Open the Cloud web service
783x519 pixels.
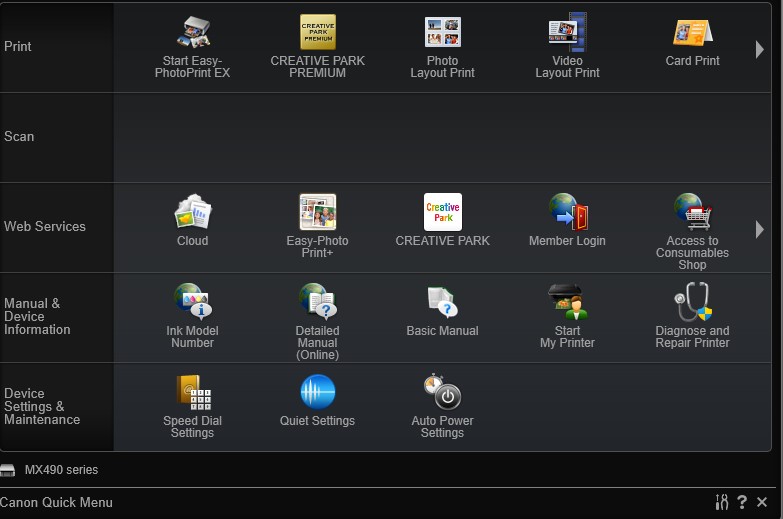192,212
